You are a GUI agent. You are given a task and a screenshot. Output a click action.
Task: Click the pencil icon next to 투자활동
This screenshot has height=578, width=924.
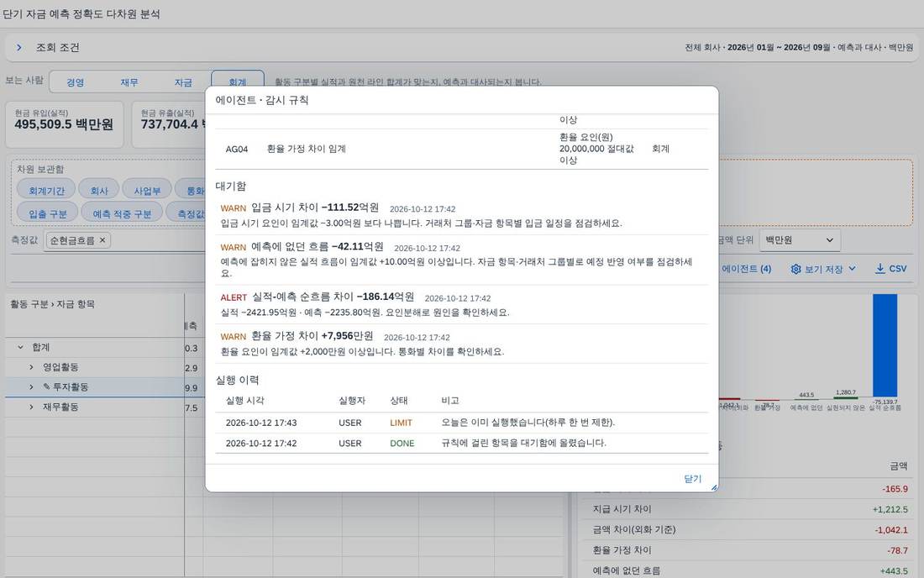pyautogui.click(x=46, y=387)
